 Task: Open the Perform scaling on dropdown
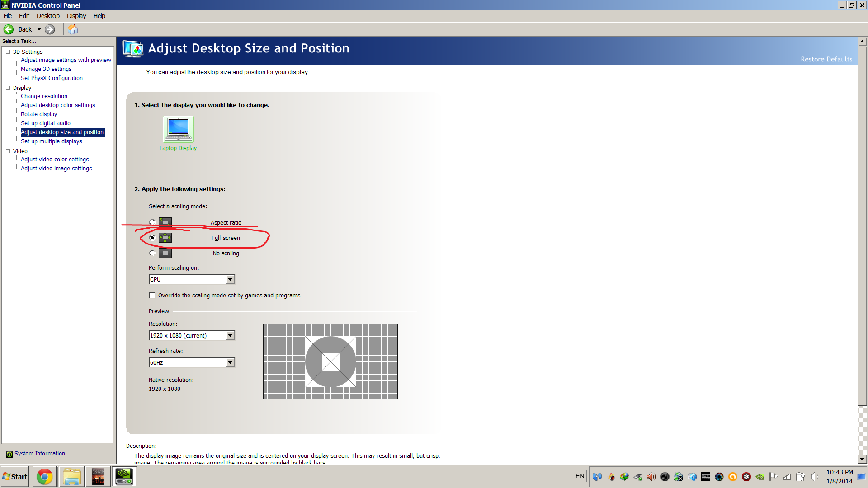click(x=192, y=280)
